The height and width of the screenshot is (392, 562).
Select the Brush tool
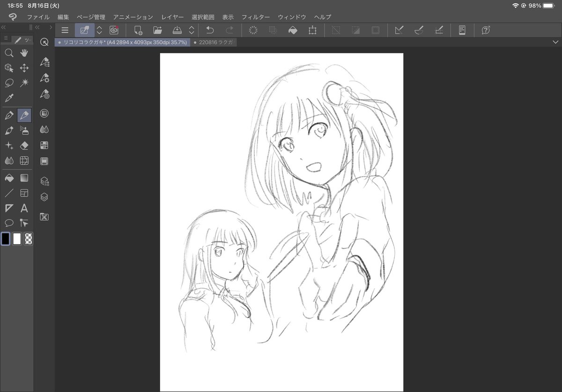pyautogui.click(x=9, y=131)
